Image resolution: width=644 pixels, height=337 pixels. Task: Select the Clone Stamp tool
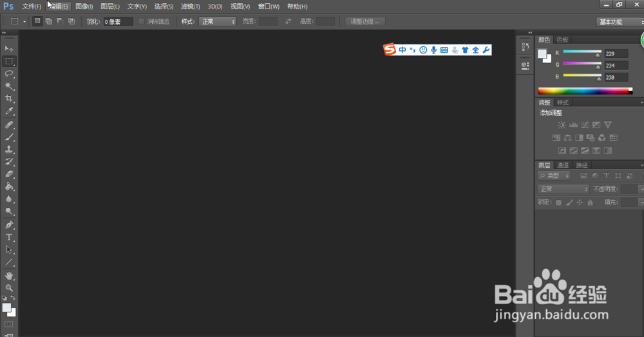point(8,150)
